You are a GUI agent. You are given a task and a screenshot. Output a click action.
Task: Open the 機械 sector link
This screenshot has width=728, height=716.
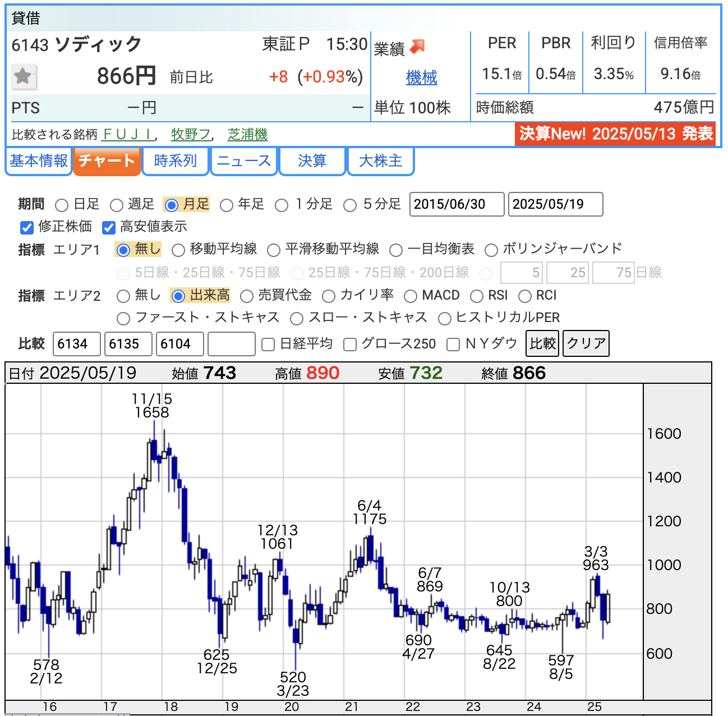[x=421, y=77]
